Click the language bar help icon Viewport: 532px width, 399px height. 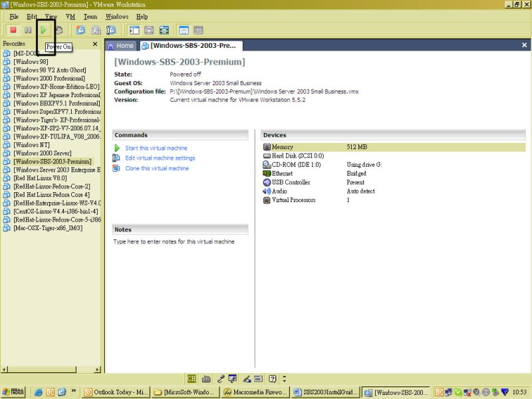pos(273,378)
